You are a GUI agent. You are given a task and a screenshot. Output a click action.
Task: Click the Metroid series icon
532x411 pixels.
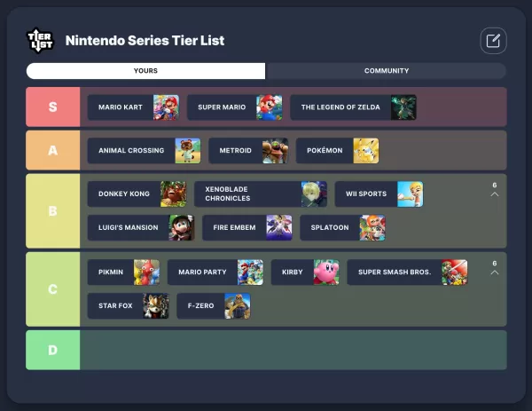pos(275,151)
